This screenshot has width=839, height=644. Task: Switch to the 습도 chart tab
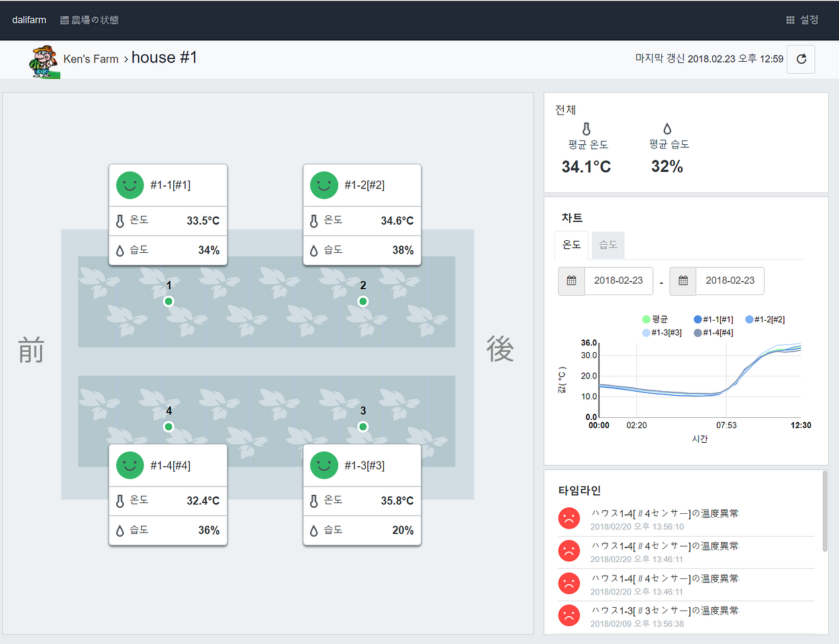pyautogui.click(x=608, y=245)
